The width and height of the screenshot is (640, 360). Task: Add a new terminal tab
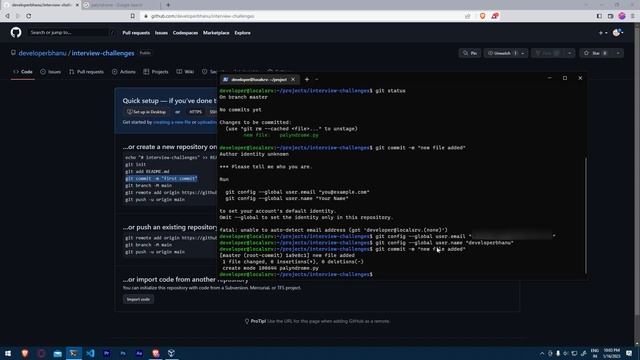click(x=307, y=80)
